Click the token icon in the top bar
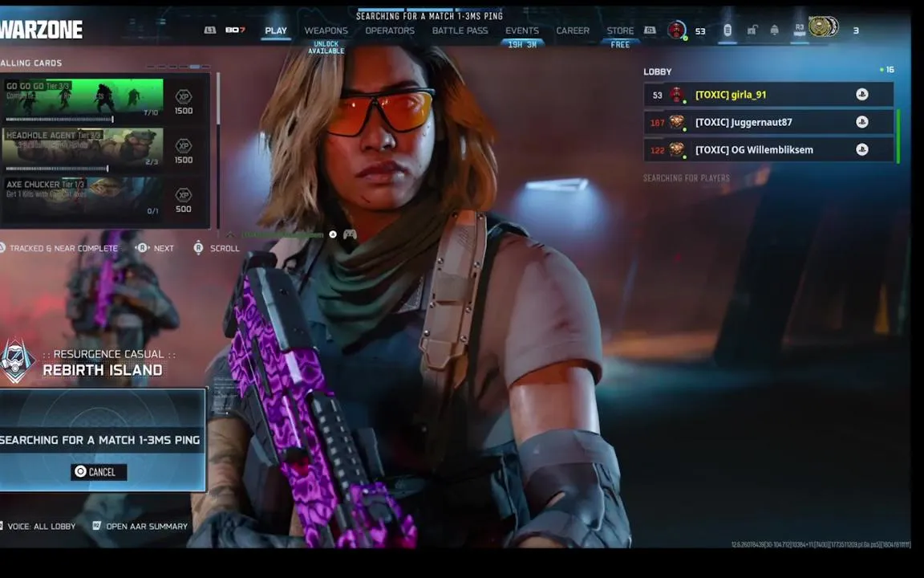This screenshot has width=924, height=578. [727, 30]
